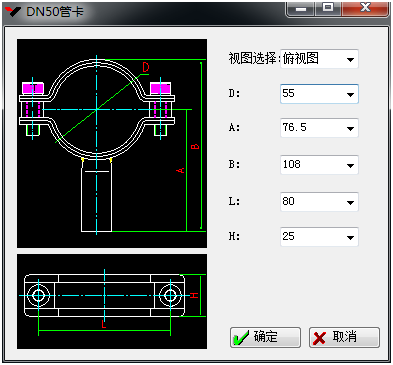Expand the A value dropdown arrow
The image size is (393, 365).
coord(350,129)
